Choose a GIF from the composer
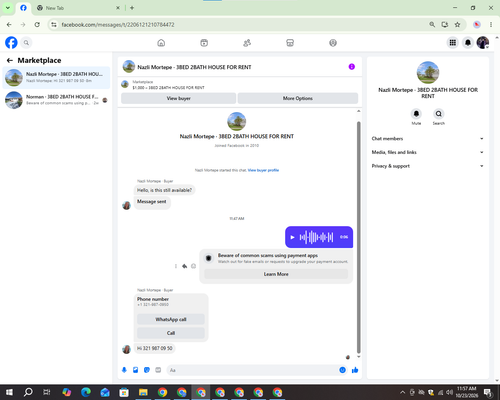This screenshot has height=400, width=500. (x=158, y=370)
